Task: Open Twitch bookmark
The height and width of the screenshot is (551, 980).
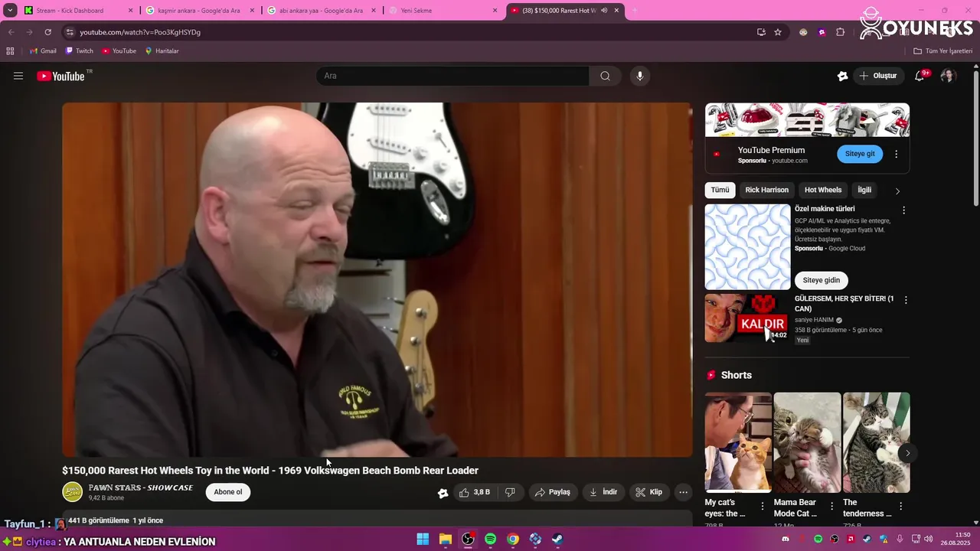Action: (x=79, y=51)
